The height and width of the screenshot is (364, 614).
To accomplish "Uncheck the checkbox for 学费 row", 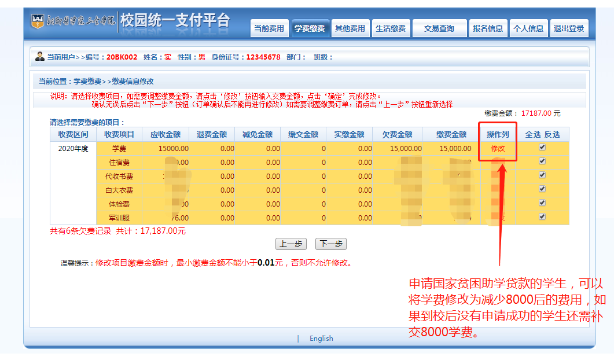I will click(x=542, y=148).
